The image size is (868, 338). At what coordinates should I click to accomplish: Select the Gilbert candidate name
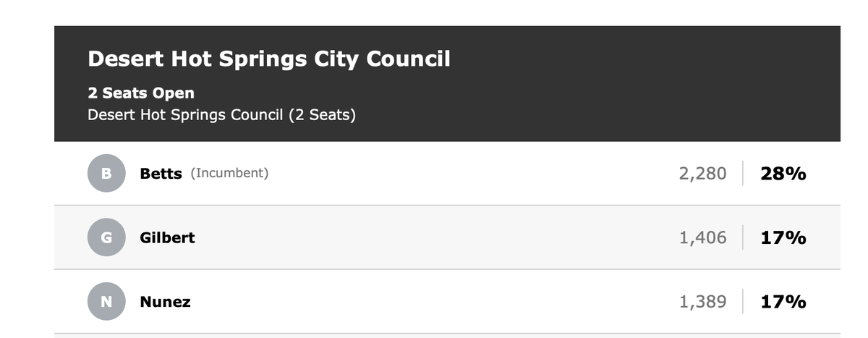coord(167,237)
